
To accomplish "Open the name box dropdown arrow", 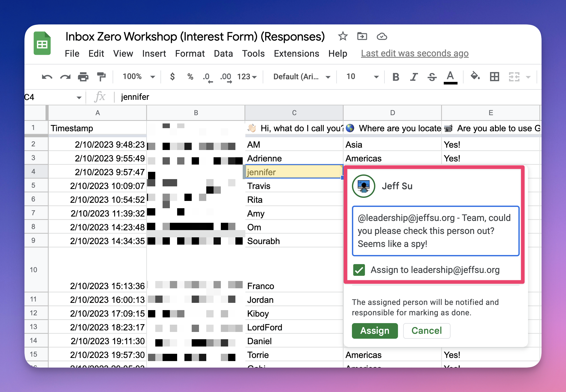I will coord(79,97).
